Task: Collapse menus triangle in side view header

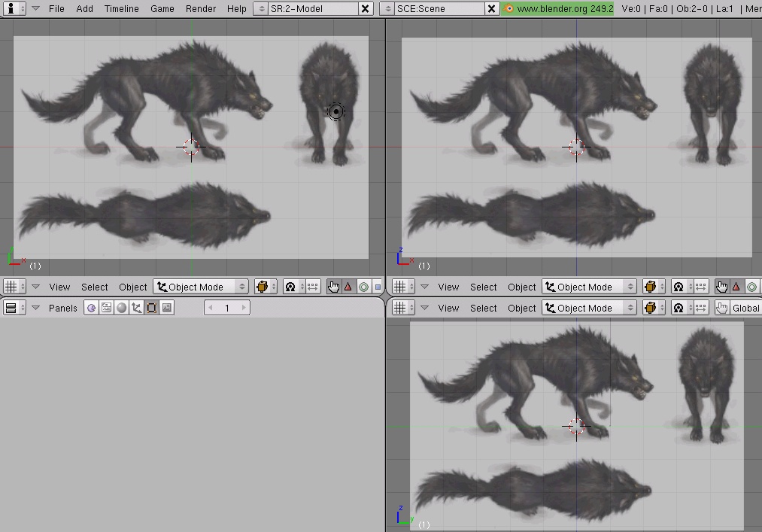Action: click(x=424, y=308)
